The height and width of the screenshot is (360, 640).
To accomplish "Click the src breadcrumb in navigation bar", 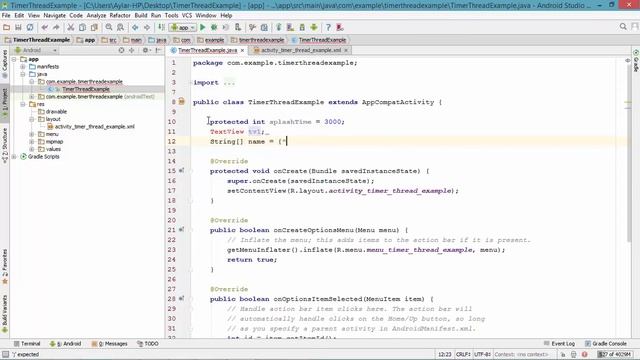I will [x=109, y=40].
